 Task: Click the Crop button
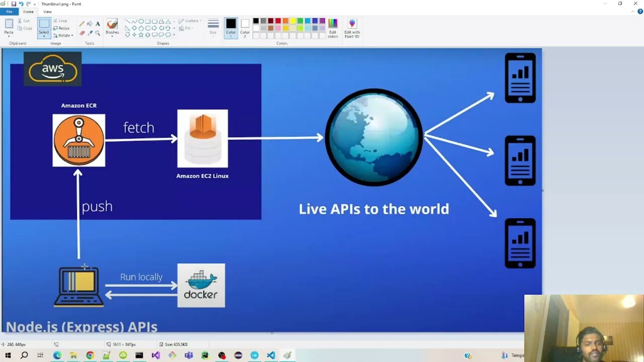[60, 21]
